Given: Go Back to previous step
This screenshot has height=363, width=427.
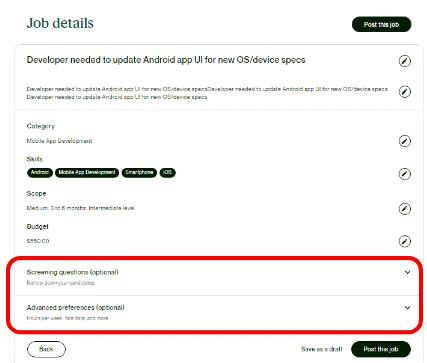Looking at the screenshot, I should pyautogui.click(x=46, y=349).
